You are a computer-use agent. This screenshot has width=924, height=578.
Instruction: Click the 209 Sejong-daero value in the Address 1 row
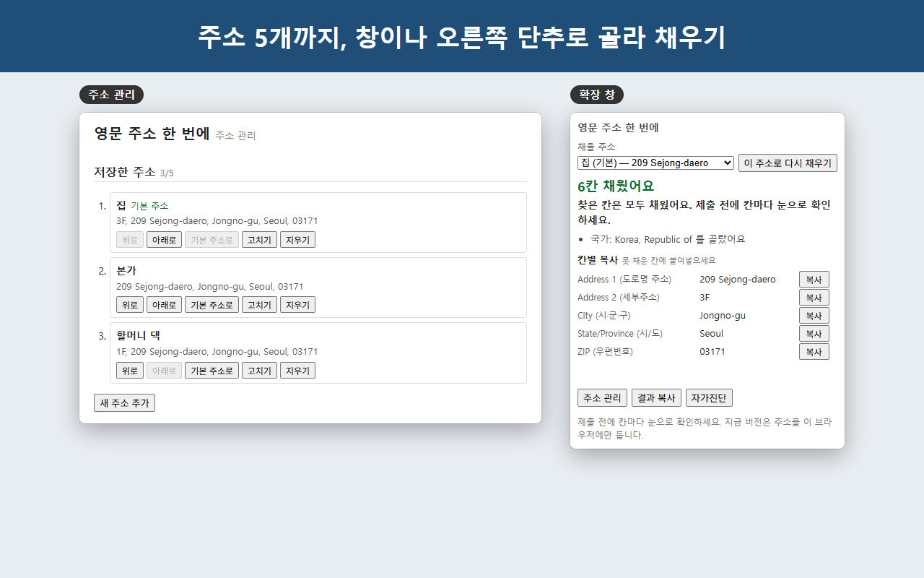pyautogui.click(x=738, y=280)
